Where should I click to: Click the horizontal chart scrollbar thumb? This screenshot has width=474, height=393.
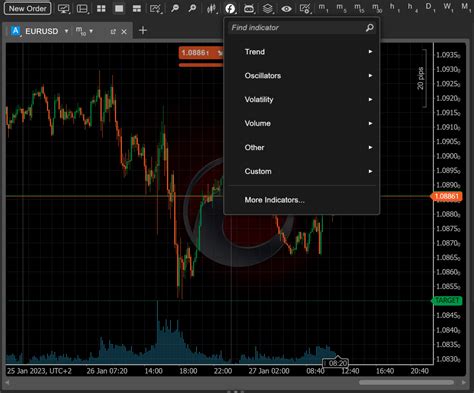[406, 383]
